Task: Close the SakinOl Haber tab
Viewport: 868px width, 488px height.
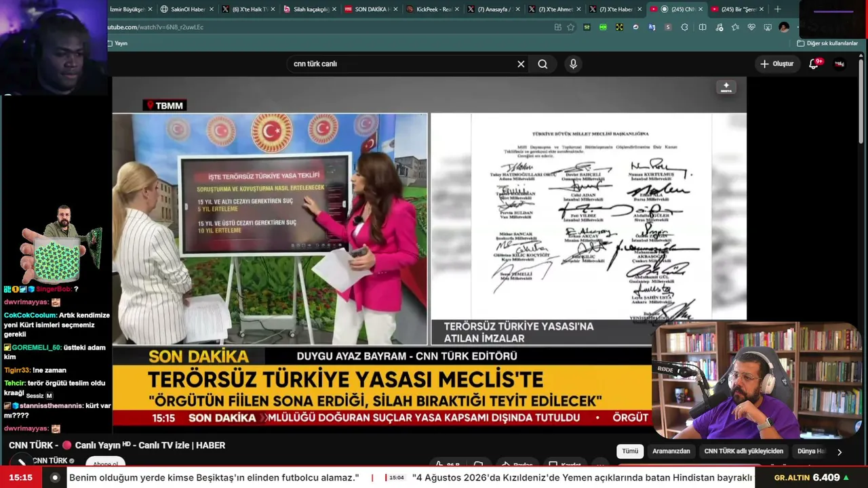Action: (x=212, y=9)
